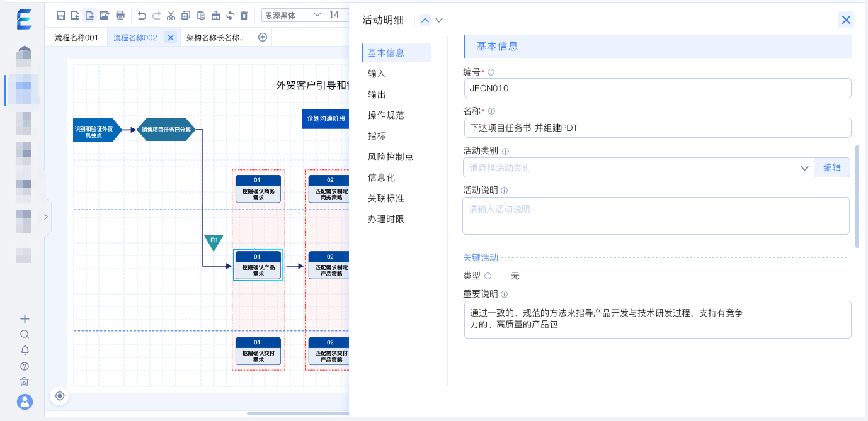The height and width of the screenshot is (421, 868).
Task: Switch to the 流程名称001 tab
Action: (x=76, y=38)
